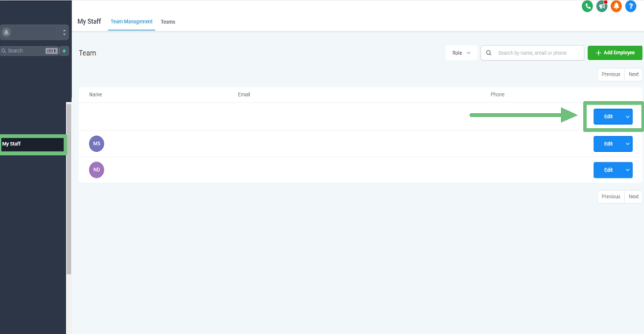Click the top Next pagination button
This screenshot has width=644, height=334.
[x=634, y=75]
